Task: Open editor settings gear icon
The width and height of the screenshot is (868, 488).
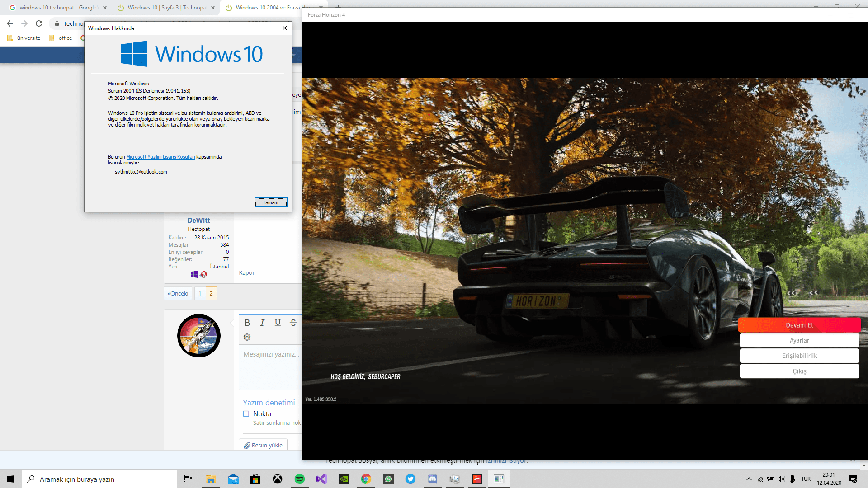Action: (x=247, y=337)
